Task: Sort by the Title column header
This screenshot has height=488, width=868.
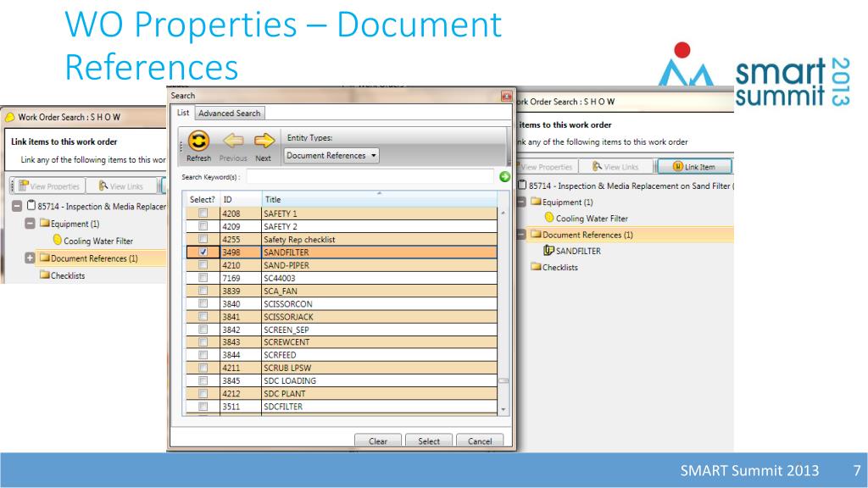Action: click(x=379, y=199)
